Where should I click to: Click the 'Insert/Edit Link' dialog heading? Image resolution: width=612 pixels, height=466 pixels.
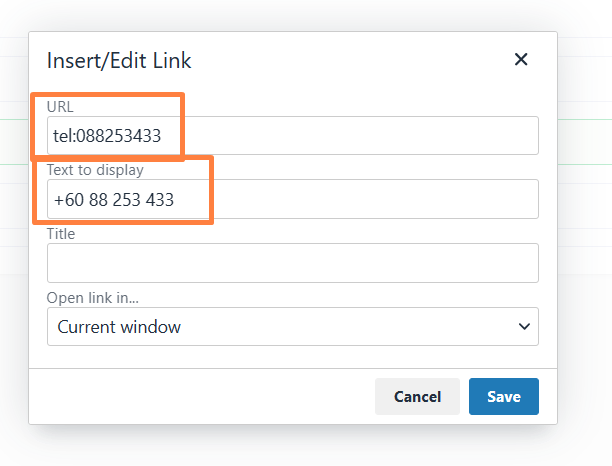pyautogui.click(x=119, y=61)
